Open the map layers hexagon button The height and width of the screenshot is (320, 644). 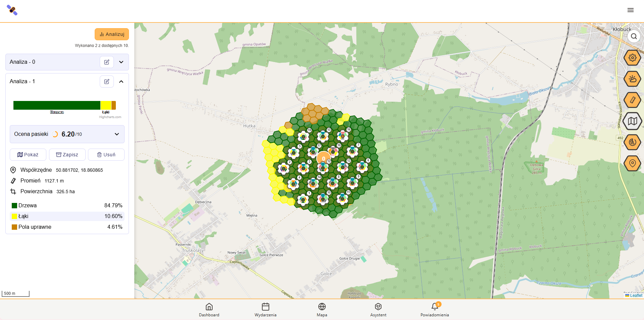click(633, 121)
